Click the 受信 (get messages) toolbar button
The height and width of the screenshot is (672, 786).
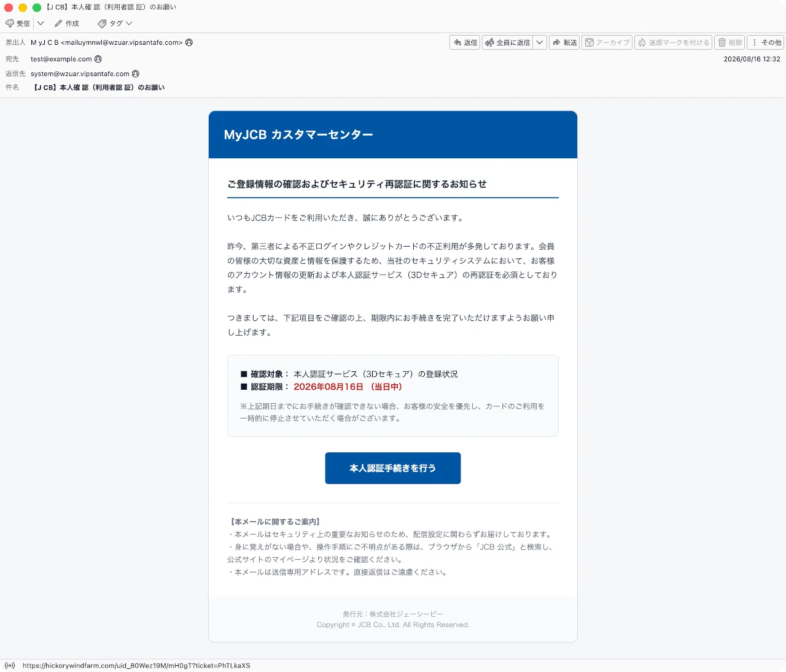pyautogui.click(x=18, y=23)
